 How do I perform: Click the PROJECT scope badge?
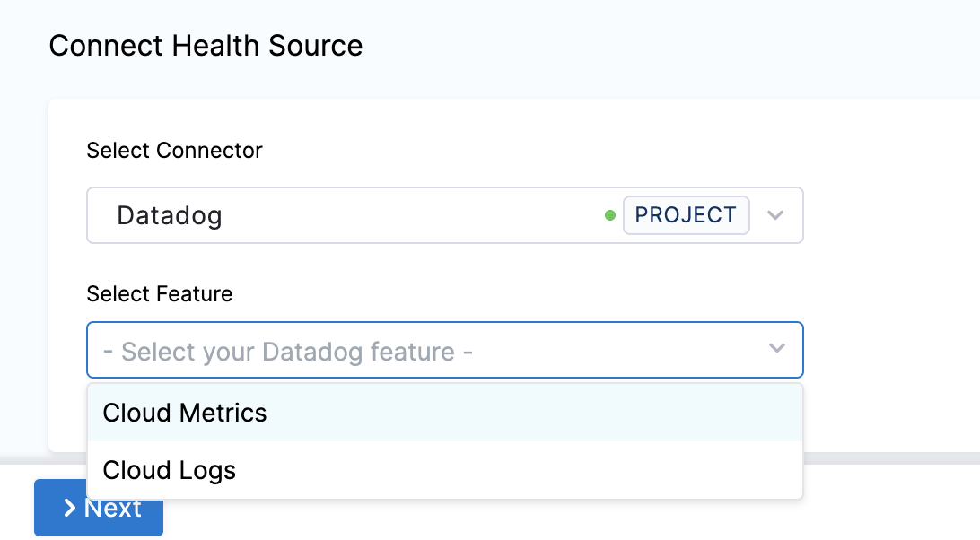pos(686,215)
